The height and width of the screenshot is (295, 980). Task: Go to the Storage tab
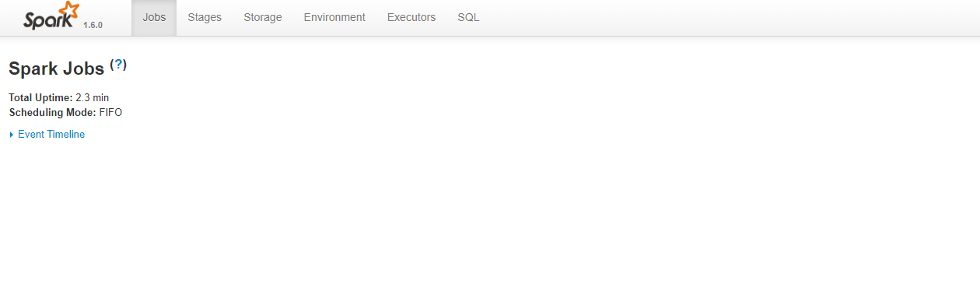263,17
